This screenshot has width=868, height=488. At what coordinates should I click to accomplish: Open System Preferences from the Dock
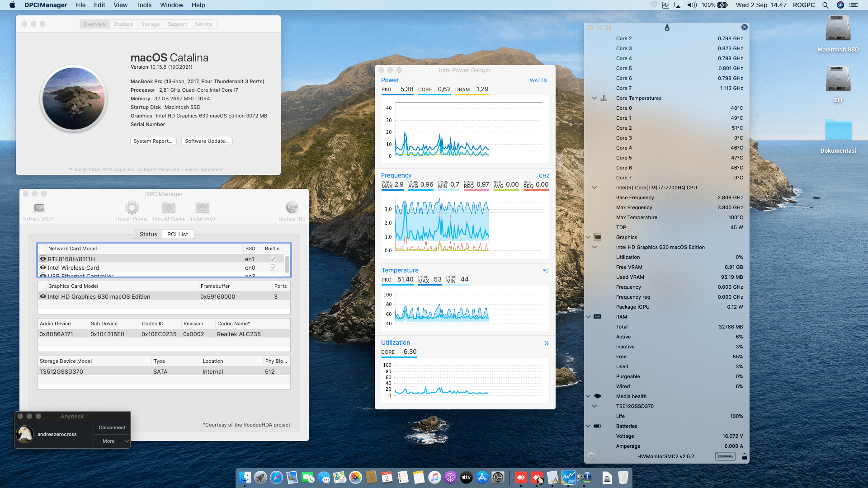(x=498, y=477)
